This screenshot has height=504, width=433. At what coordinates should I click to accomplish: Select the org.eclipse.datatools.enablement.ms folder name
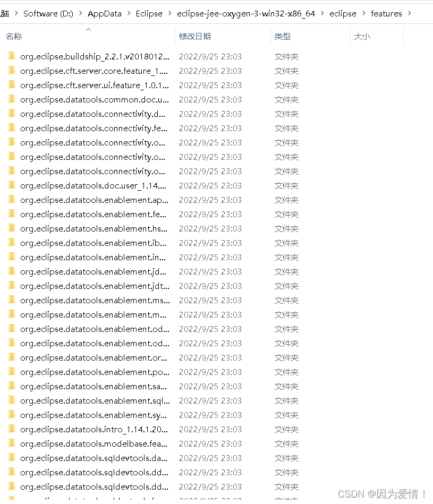[95, 300]
